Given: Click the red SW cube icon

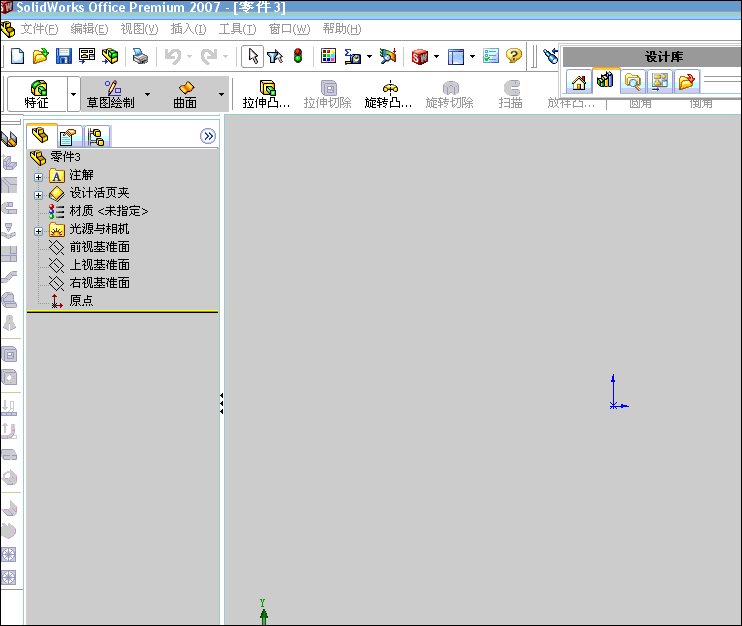Looking at the screenshot, I should (x=419, y=56).
